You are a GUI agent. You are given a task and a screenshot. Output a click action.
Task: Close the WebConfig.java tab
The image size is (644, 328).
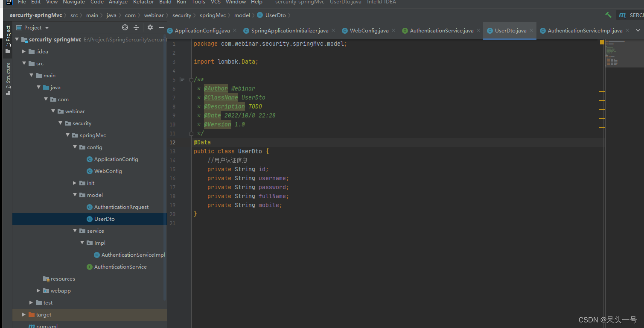coord(393,31)
